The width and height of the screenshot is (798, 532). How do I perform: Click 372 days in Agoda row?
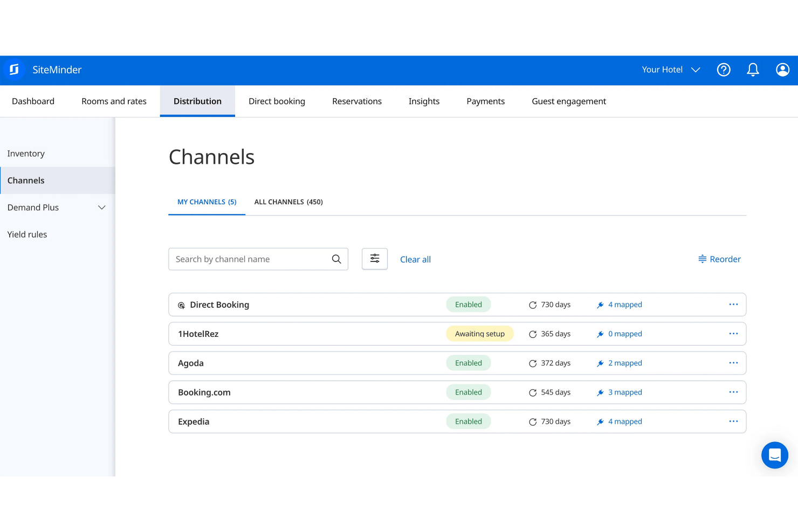pyautogui.click(x=556, y=363)
